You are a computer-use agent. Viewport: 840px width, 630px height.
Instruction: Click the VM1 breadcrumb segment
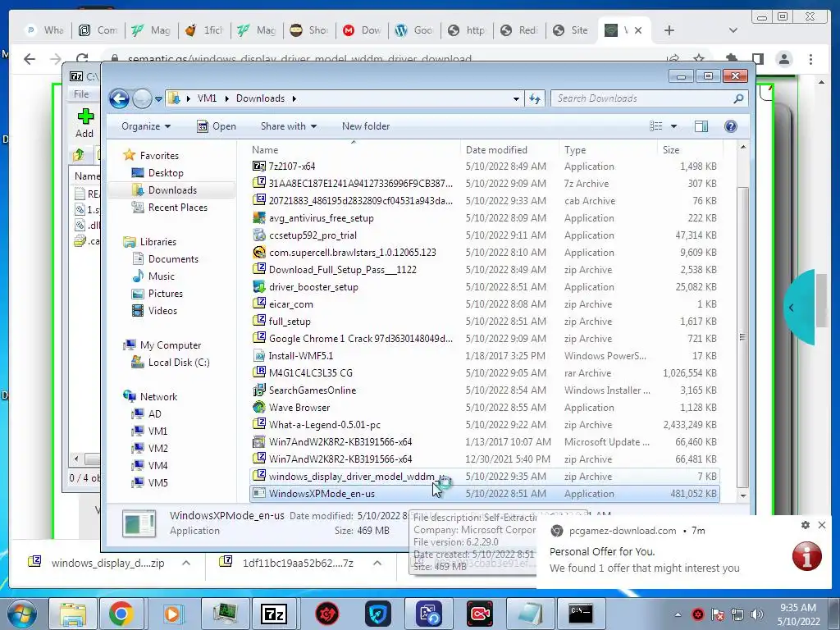tap(207, 98)
